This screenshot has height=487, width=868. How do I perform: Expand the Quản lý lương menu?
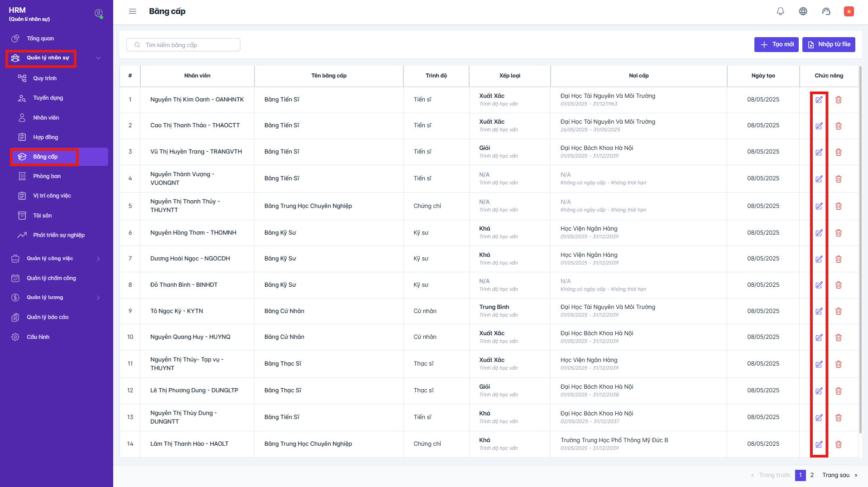[98, 298]
